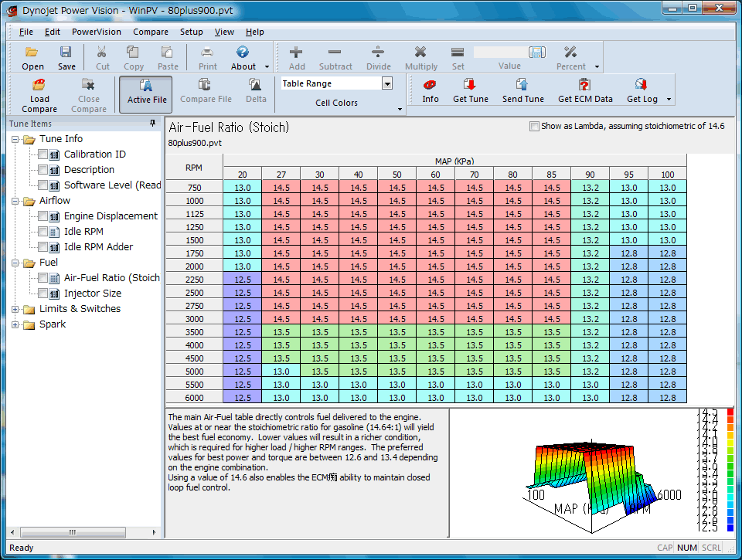The width and height of the screenshot is (742, 560).
Task: Check the Calibration ID checkbox
Action: click(43, 154)
